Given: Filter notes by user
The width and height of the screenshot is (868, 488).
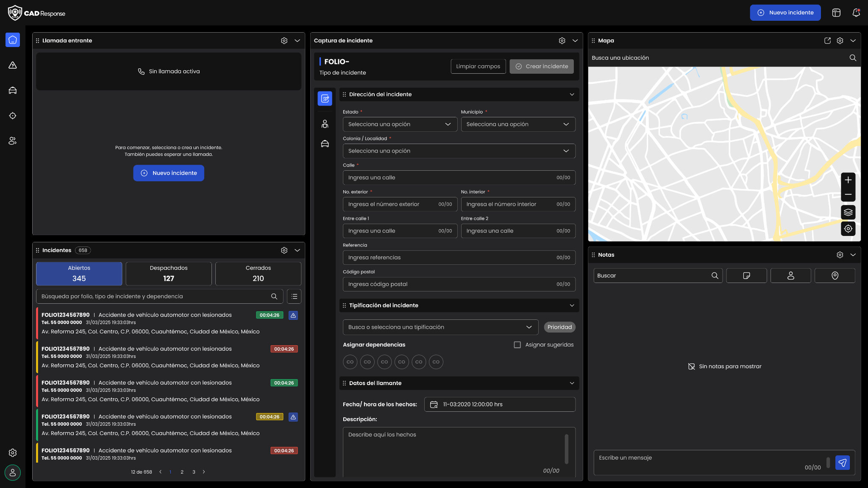Looking at the screenshot, I should 790,276.
